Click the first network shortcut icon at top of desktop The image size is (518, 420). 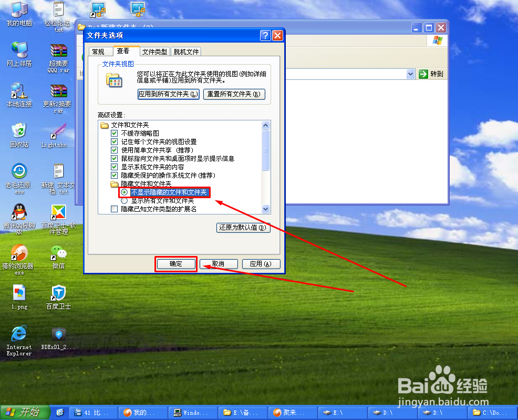pos(98,9)
